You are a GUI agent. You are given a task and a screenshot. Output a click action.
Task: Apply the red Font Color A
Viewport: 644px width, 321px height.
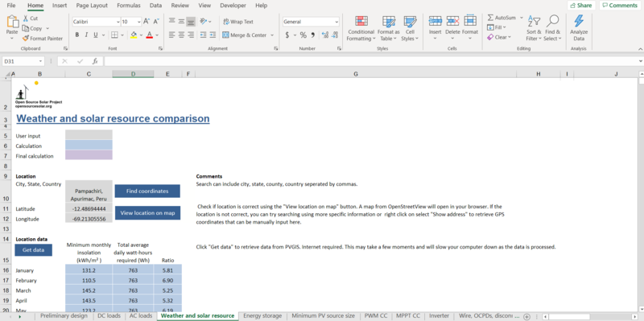tap(150, 35)
